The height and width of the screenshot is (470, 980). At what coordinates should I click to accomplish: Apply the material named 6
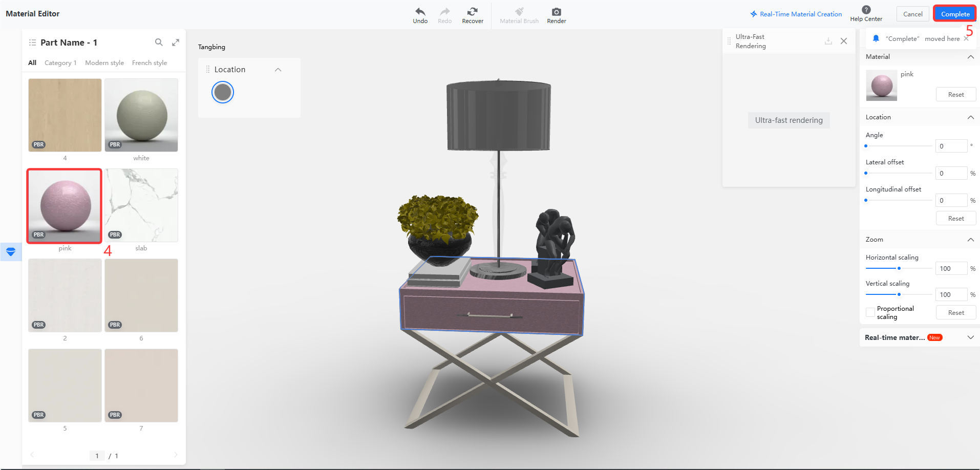141,295
